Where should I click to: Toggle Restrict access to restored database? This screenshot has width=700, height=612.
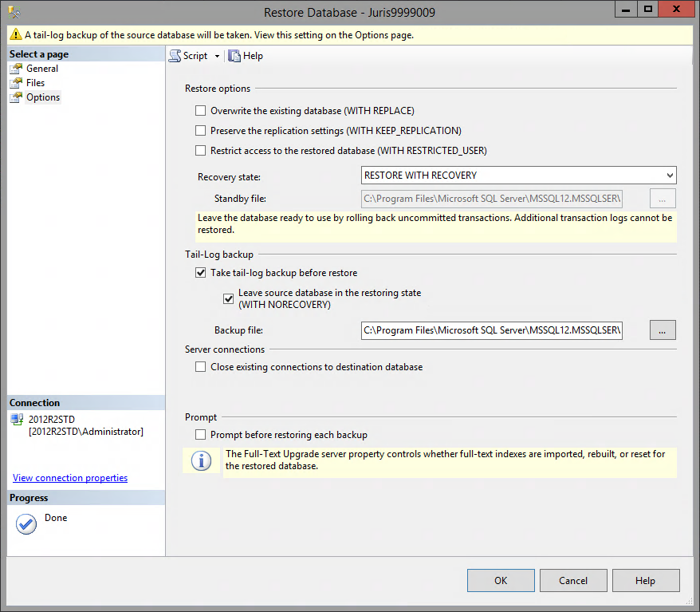[x=201, y=151]
